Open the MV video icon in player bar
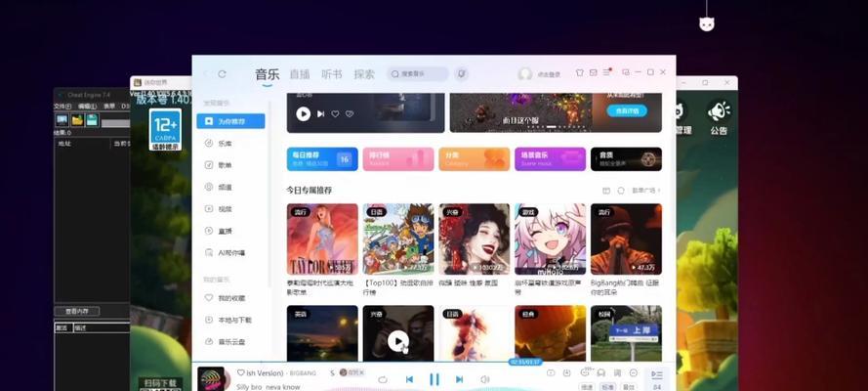 point(551,372)
